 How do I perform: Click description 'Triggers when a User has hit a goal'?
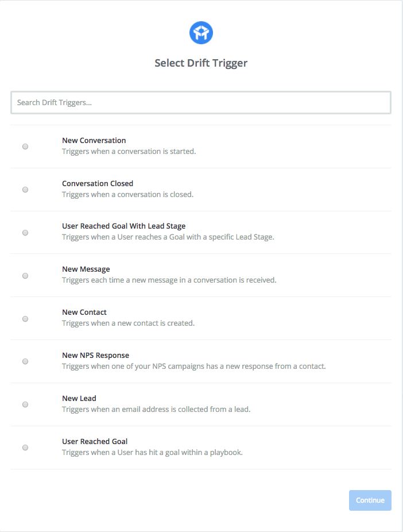pyautogui.click(x=152, y=453)
